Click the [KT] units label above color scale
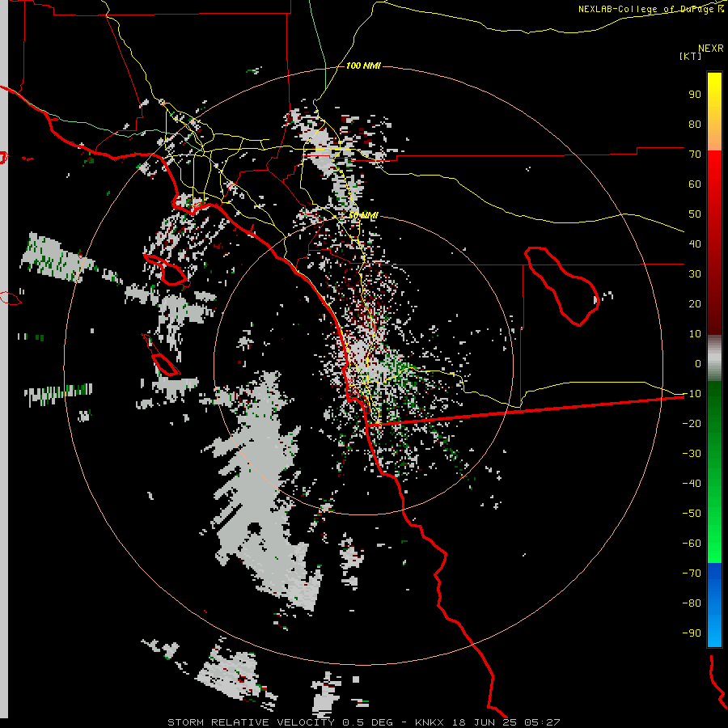728x728 pixels. (690, 56)
